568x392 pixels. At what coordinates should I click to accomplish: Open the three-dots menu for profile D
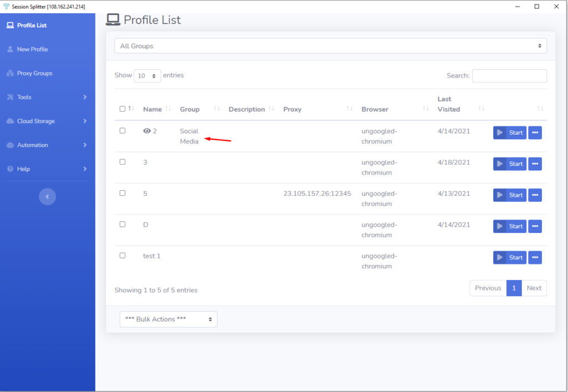coord(535,226)
